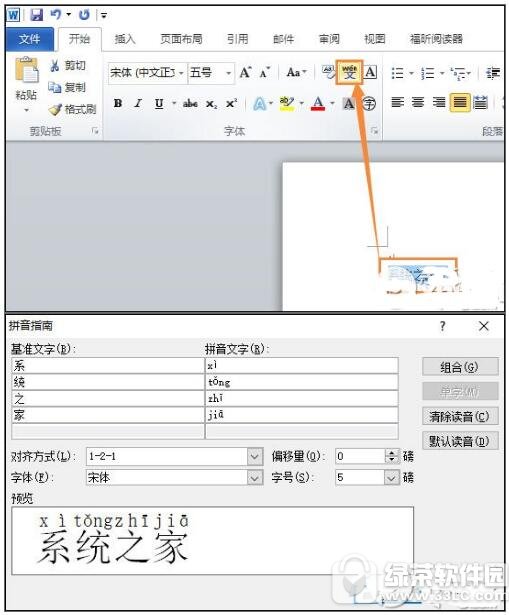Click the 清除读音(C) button
Viewport: 509px width, 615px height.
coord(460,416)
